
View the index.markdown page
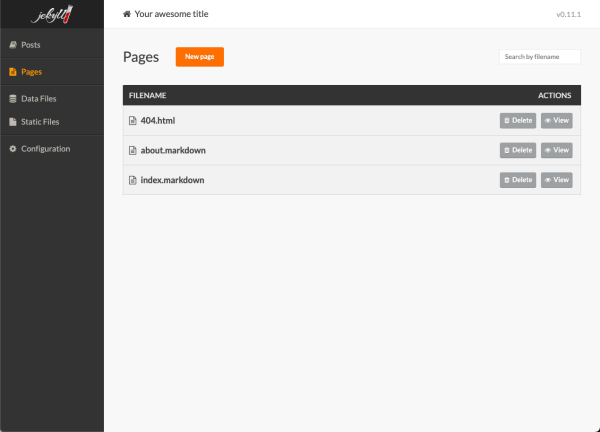pos(557,180)
